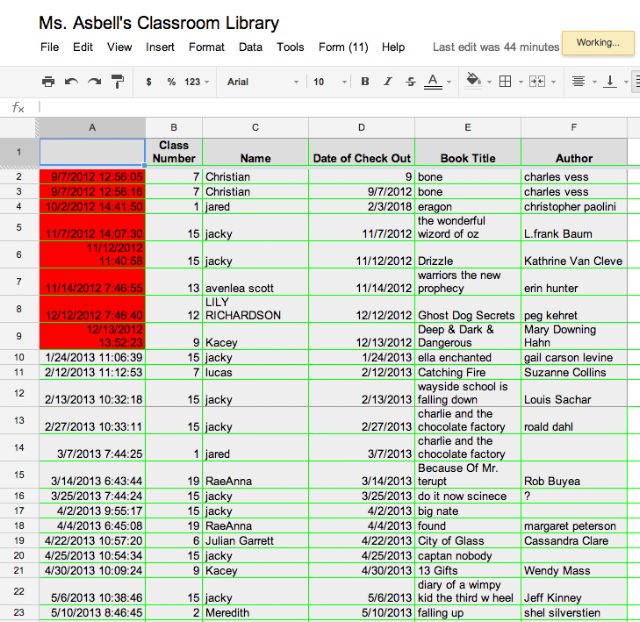Image resolution: width=640 pixels, height=622 pixels.
Task: Format as percent with the % icon
Action: click(x=171, y=82)
